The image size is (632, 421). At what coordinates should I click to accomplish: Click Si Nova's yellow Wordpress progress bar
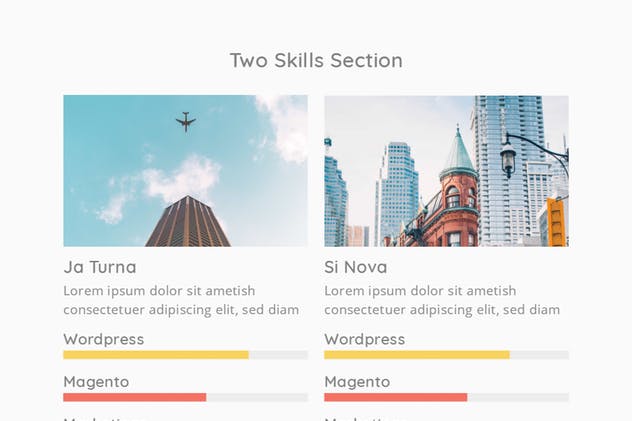pyautogui.click(x=417, y=355)
